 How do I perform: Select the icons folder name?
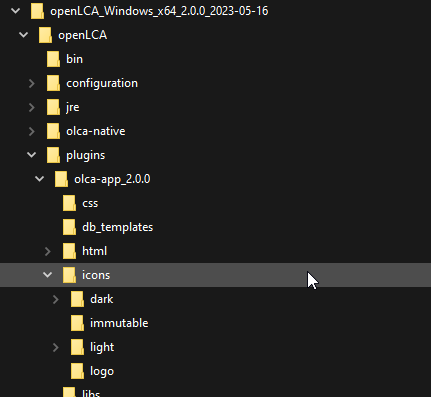point(96,275)
